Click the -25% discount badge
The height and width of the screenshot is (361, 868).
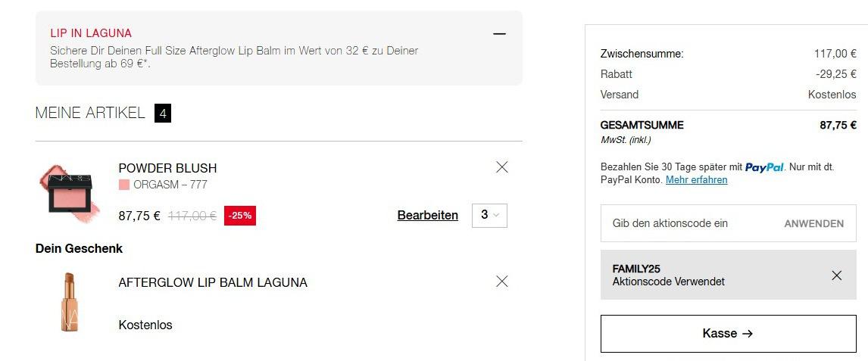click(x=239, y=216)
